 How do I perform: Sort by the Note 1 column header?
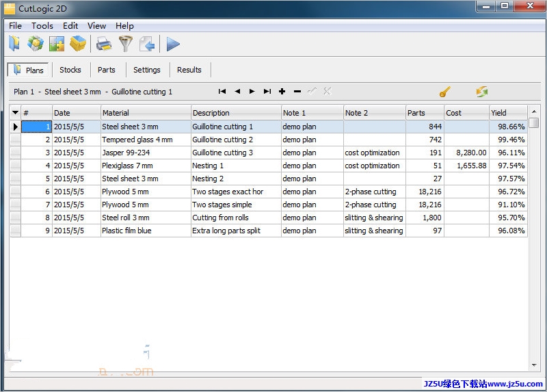(x=312, y=113)
